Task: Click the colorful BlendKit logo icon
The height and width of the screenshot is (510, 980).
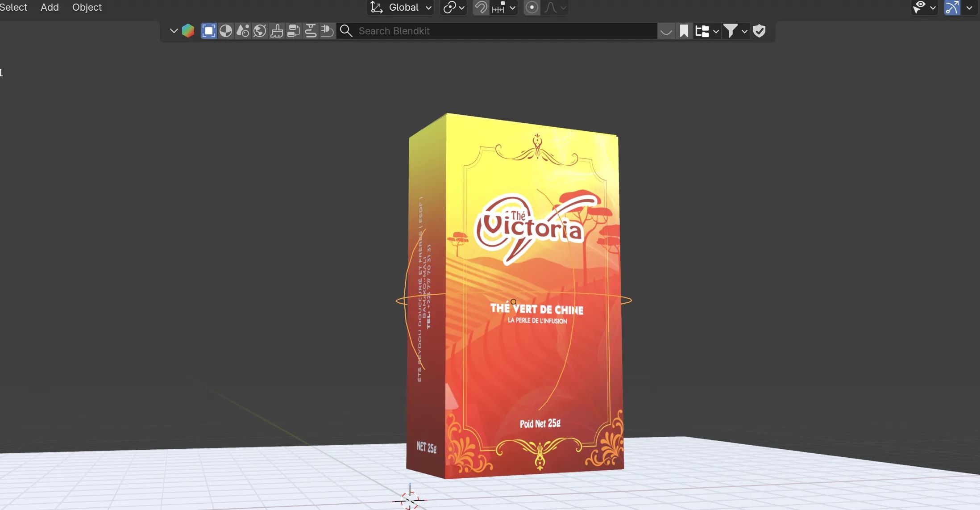Action: pos(188,31)
